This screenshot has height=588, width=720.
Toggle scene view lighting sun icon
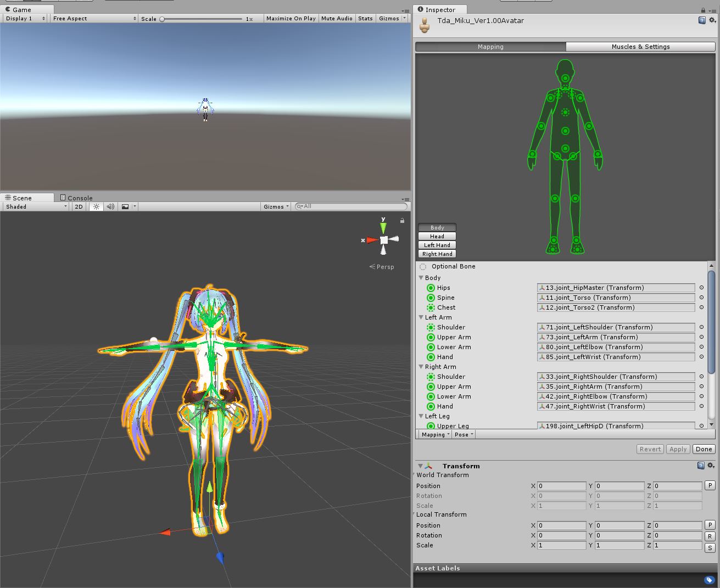pyautogui.click(x=96, y=206)
